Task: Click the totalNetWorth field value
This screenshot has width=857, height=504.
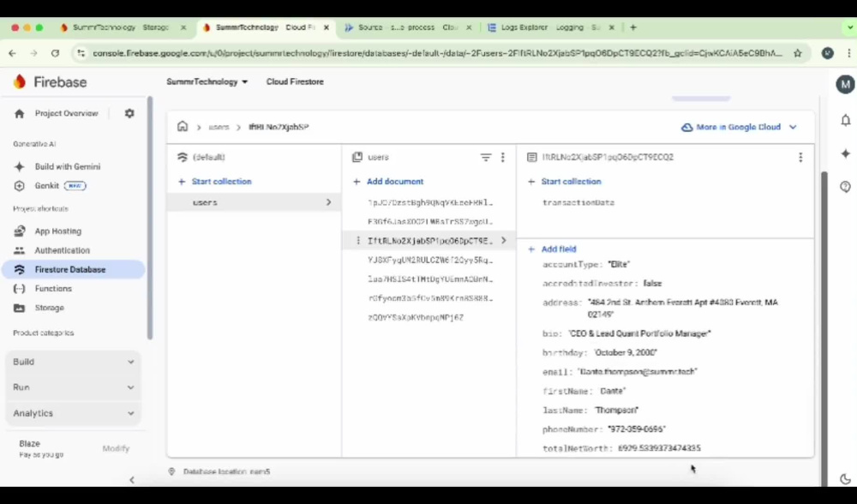Action: 659,448
